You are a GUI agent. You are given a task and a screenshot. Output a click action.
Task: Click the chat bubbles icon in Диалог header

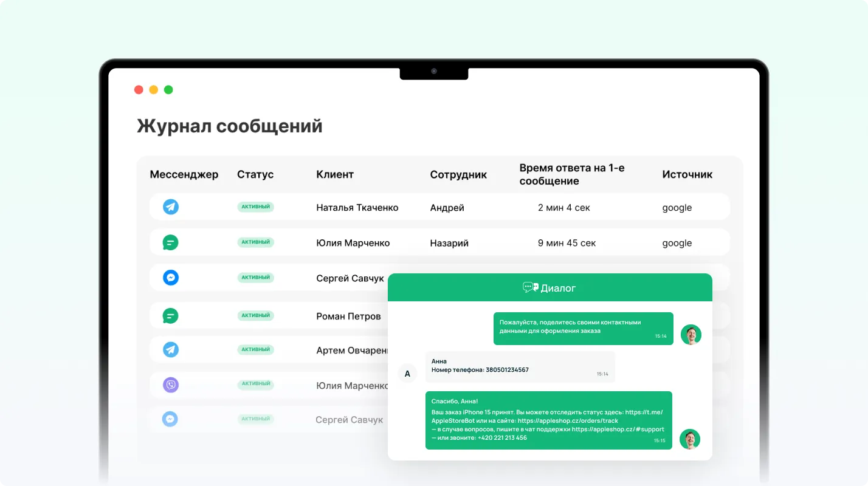tap(530, 287)
